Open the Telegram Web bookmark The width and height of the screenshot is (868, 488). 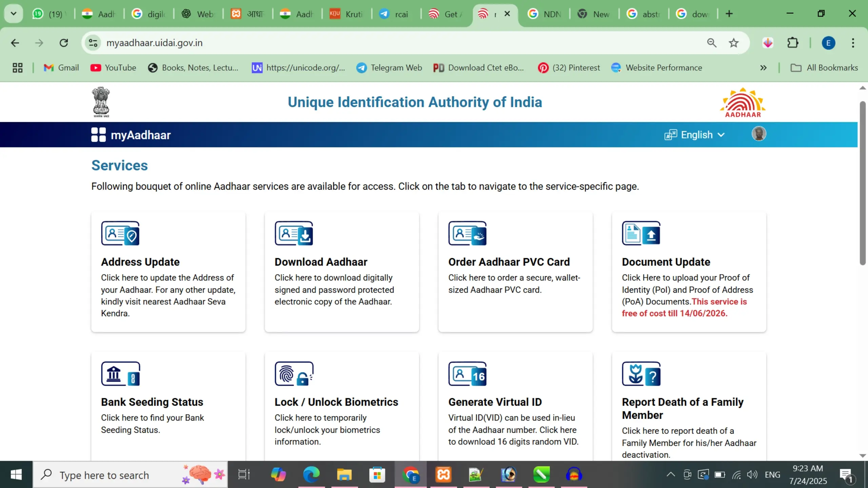(x=389, y=68)
